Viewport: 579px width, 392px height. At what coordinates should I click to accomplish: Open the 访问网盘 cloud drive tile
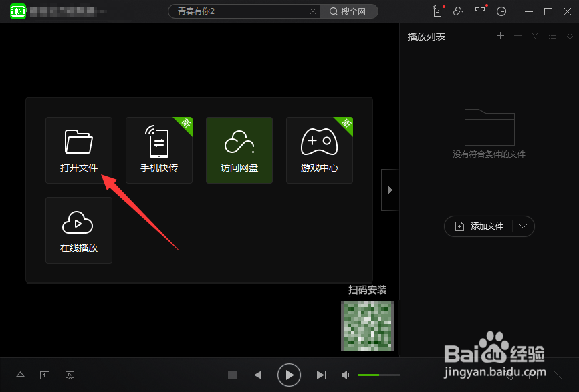239,150
